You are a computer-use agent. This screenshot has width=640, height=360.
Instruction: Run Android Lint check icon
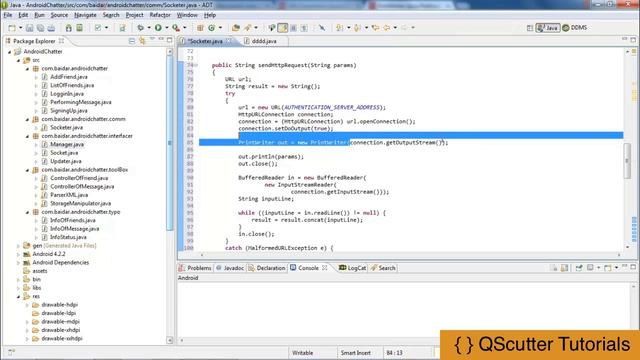[x=98, y=28]
